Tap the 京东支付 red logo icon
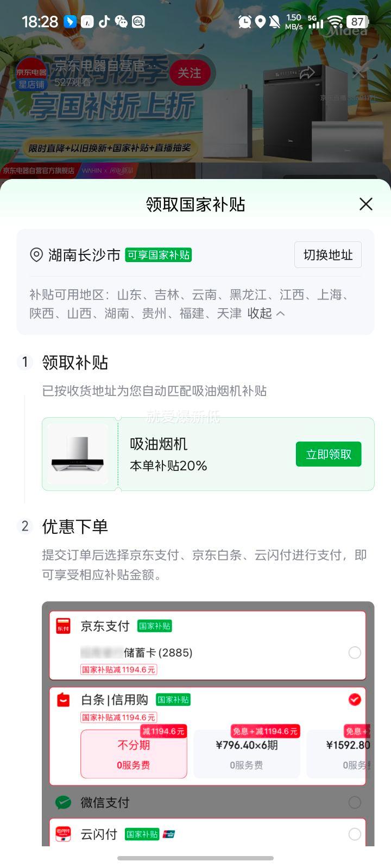Viewport: 391px width, 868px height. click(64, 626)
